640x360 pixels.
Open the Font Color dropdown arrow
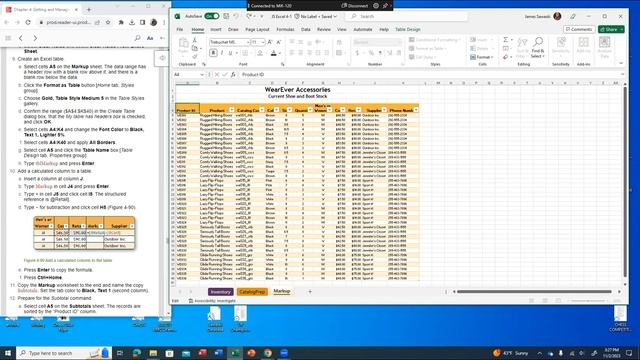(280, 53)
